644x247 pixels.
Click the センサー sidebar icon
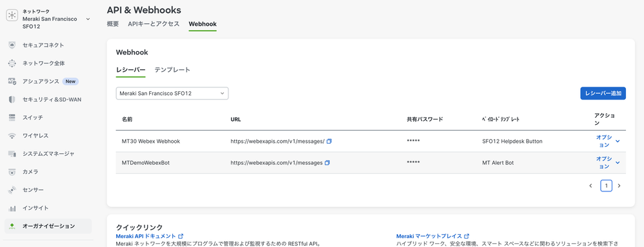click(x=12, y=190)
